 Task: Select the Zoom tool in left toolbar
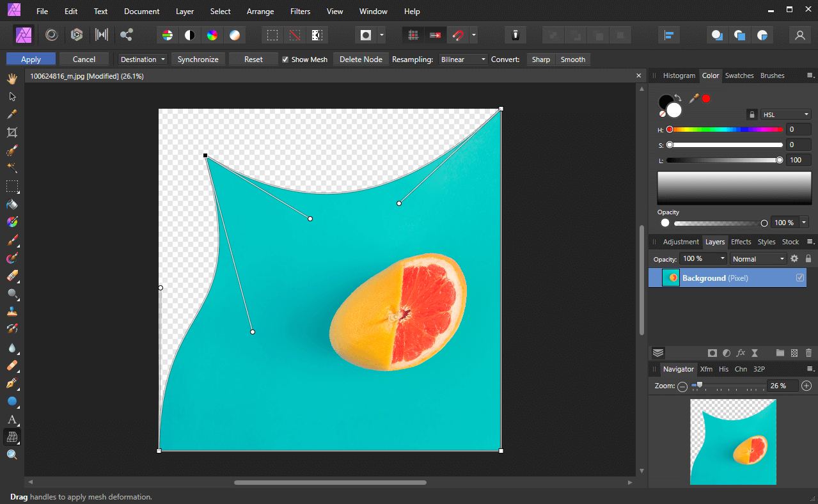[x=12, y=455]
